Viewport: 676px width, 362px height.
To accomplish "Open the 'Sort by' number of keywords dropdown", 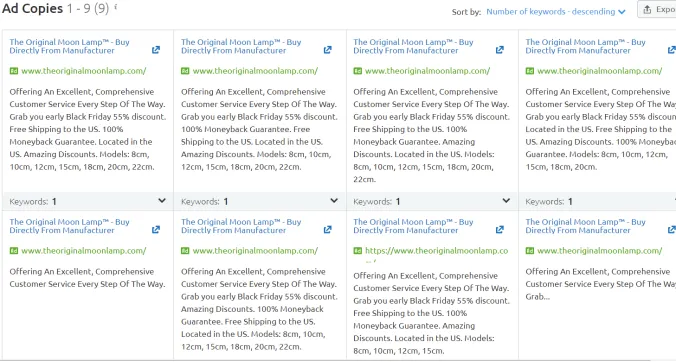I will (556, 12).
